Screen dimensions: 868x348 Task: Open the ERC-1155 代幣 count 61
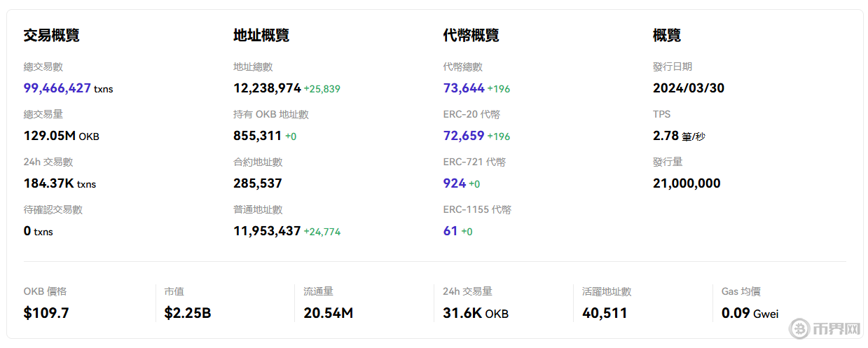tap(450, 231)
